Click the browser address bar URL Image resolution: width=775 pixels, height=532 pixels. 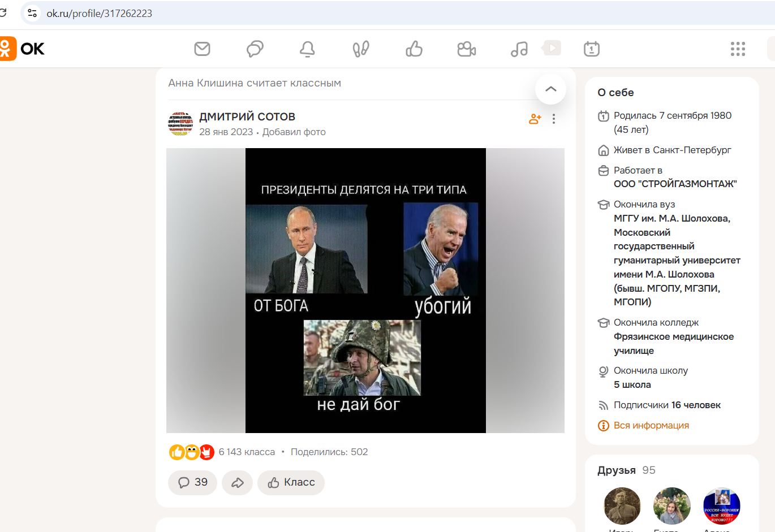(x=100, y=14)
